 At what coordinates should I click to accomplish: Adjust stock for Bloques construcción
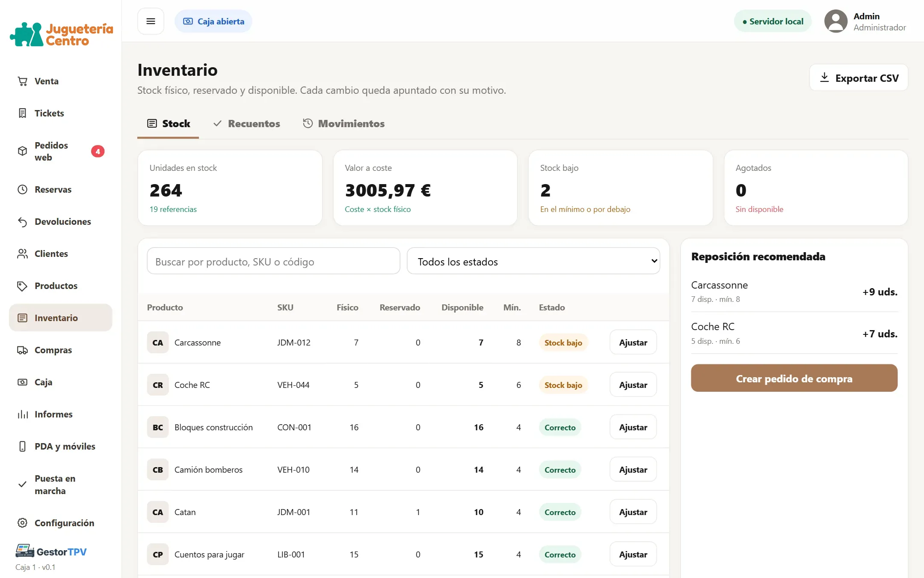tap(633, 427)
